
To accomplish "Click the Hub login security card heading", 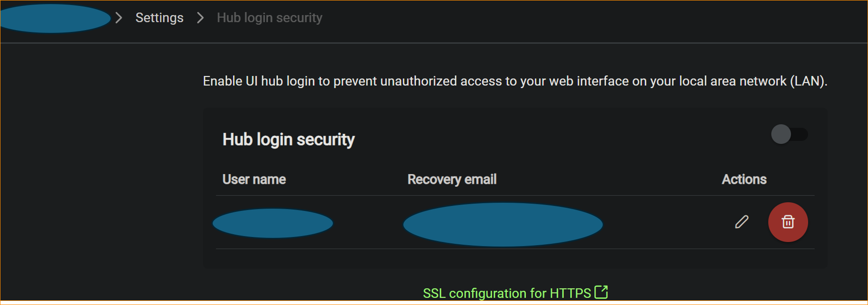I will [288, 140].
